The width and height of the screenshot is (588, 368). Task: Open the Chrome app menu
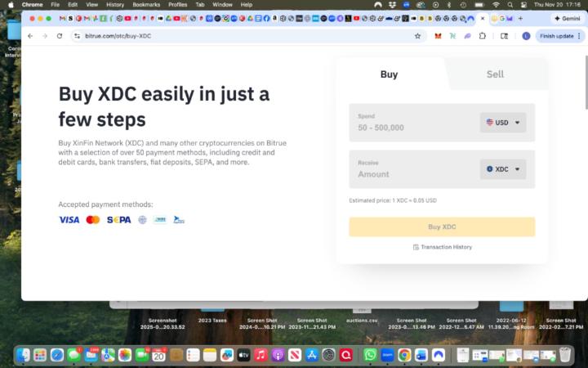(x=32, y=5)
